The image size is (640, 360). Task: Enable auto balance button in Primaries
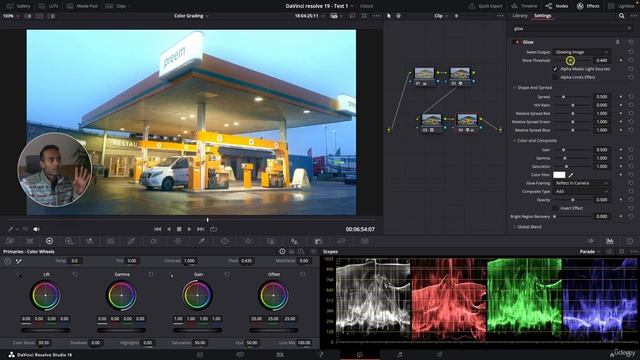[7, 261]
